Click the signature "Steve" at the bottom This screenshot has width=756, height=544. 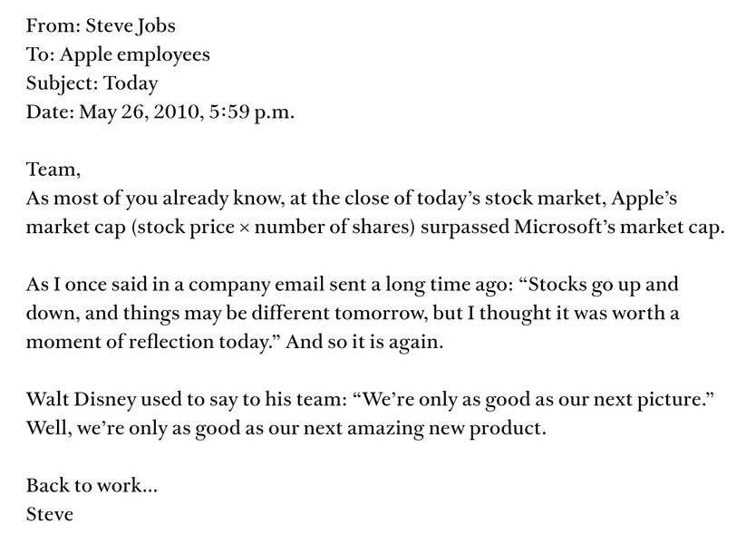50,515
